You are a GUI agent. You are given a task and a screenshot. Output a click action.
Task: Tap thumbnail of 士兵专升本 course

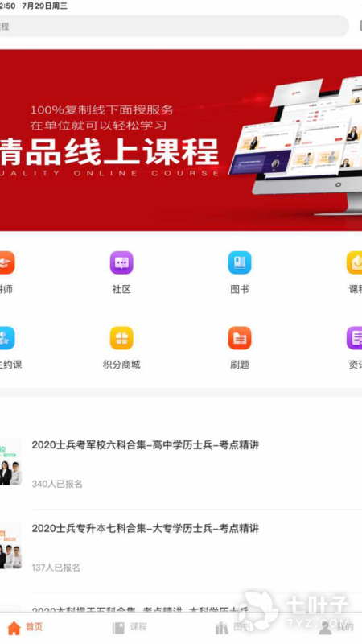(10, 546)
